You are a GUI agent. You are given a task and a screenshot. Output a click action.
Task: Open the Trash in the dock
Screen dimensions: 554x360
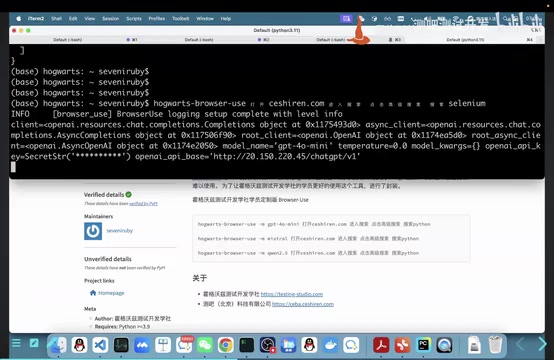point(495,344)
